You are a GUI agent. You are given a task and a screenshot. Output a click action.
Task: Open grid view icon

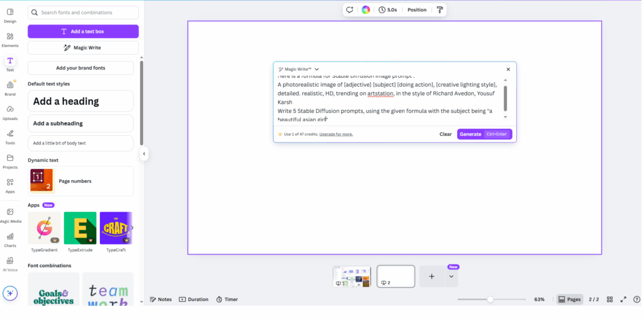pos(610,300)
